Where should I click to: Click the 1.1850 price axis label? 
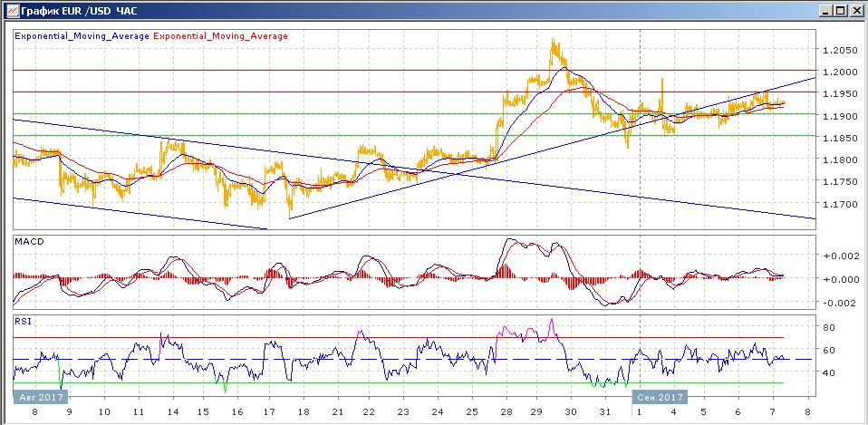838,138
